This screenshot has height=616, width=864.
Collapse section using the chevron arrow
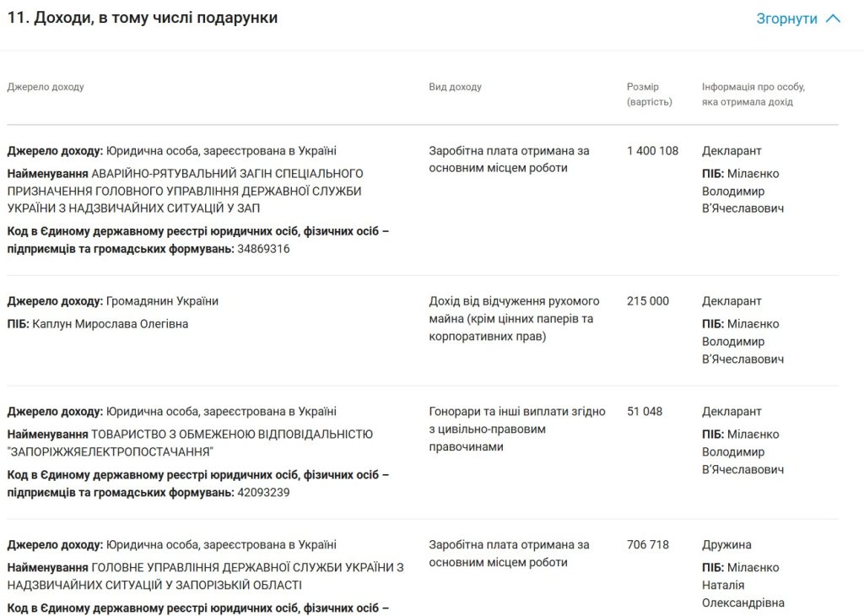pyautogui.click(x=833, y=19)
